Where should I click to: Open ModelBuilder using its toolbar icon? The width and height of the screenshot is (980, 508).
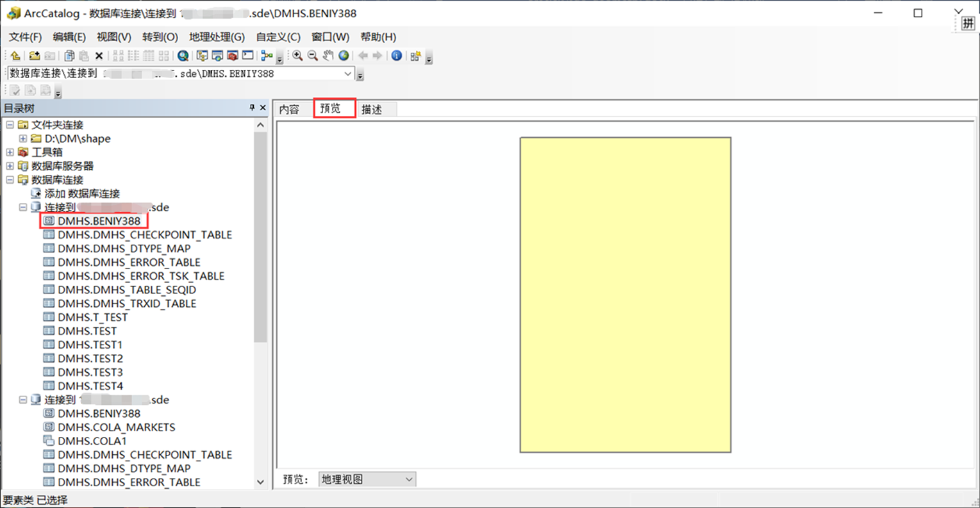click(266, 56)
